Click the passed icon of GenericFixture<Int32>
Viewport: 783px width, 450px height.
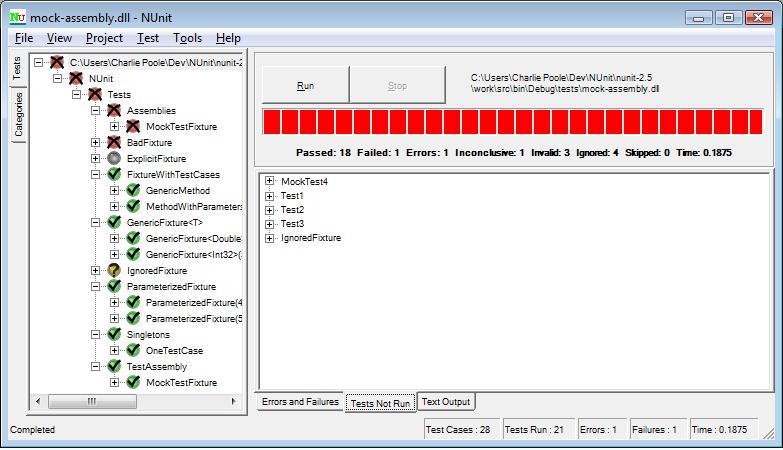pos(133,254)
